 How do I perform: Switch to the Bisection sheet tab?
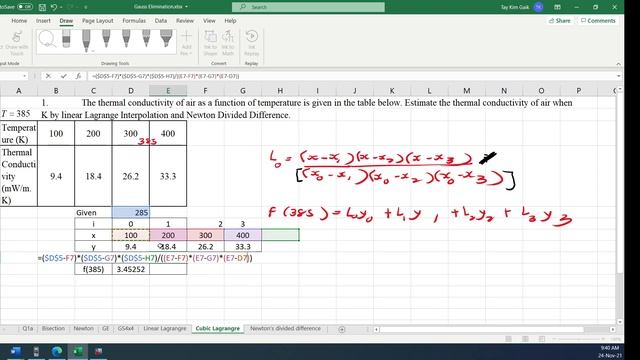pyautogui.click(x=53, y=329)
